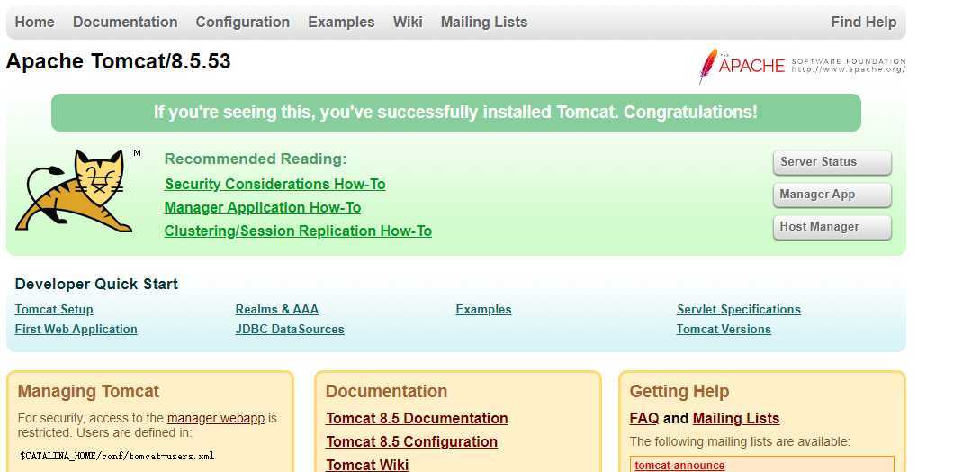Follow the Tomcat Setup link
This screenshot has width=980, height=472.
[x=54, y=309]
